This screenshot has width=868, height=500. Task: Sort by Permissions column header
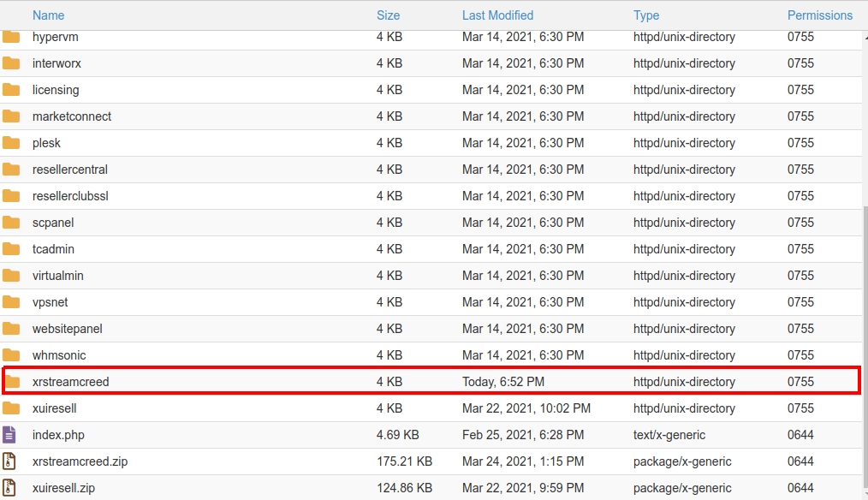tap(819, 15)
